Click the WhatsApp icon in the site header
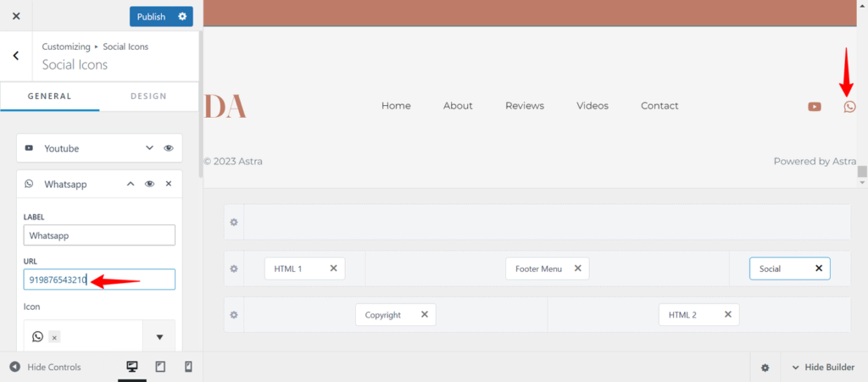 coord(849,107)
